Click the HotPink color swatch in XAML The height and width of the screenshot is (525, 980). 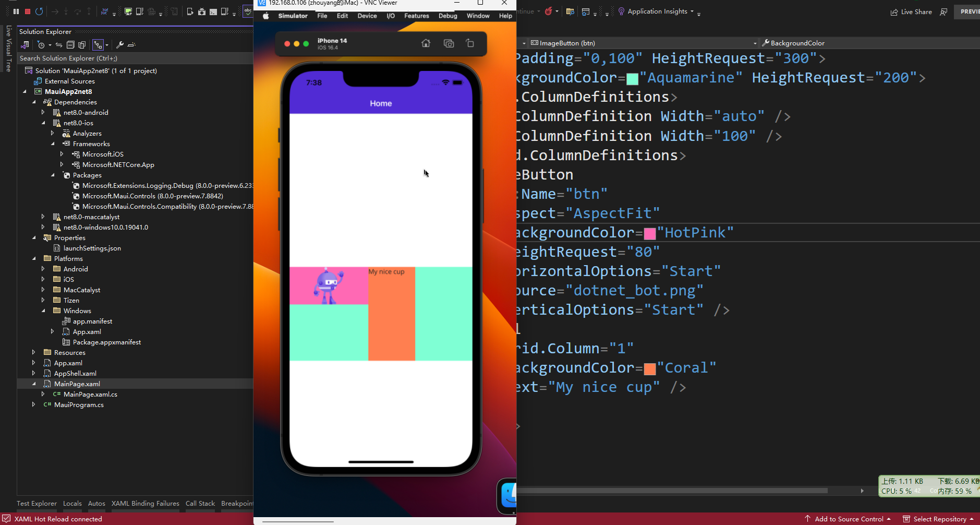pos(650,233)
